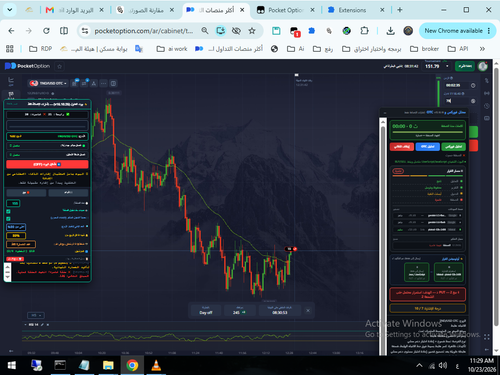500x375 pixels.
Task: Open the M5 timeframe dropdown
Action: pos(36,315)
